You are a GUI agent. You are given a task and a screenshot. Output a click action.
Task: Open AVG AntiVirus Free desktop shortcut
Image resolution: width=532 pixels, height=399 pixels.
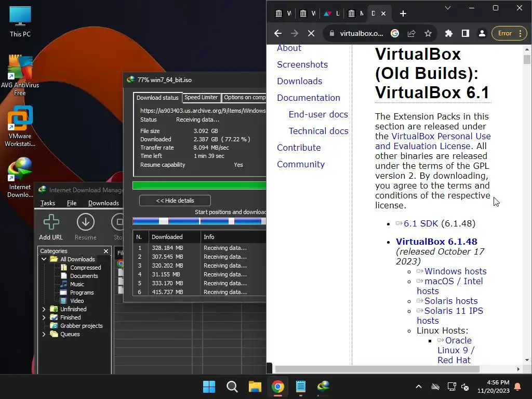coord(20,75)
